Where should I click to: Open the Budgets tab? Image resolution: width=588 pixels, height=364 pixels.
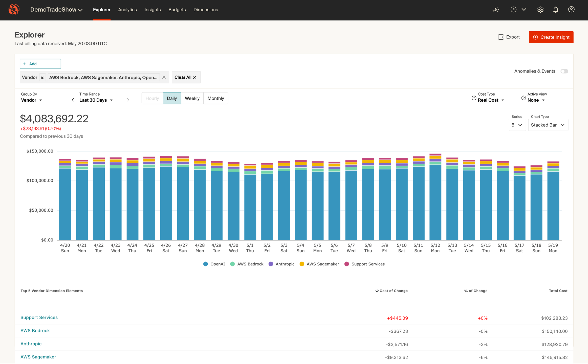coord(177,10)
